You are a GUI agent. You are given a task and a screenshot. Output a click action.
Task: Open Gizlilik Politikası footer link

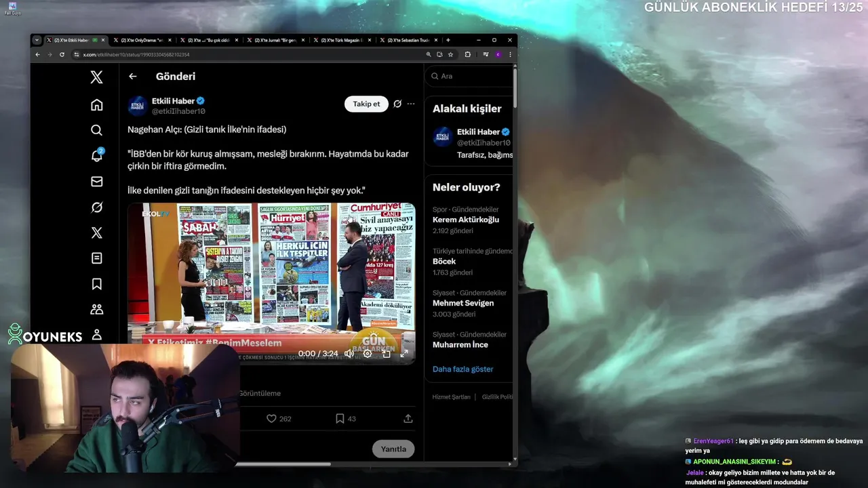coord(497,396)
